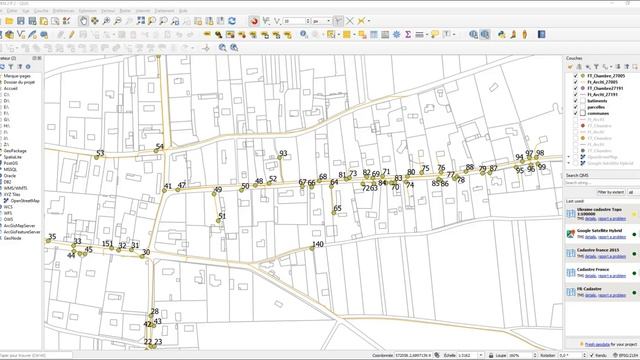Open dropdown arrow next to the measure tool
640x360 pixels.
(x=427, y=35)
